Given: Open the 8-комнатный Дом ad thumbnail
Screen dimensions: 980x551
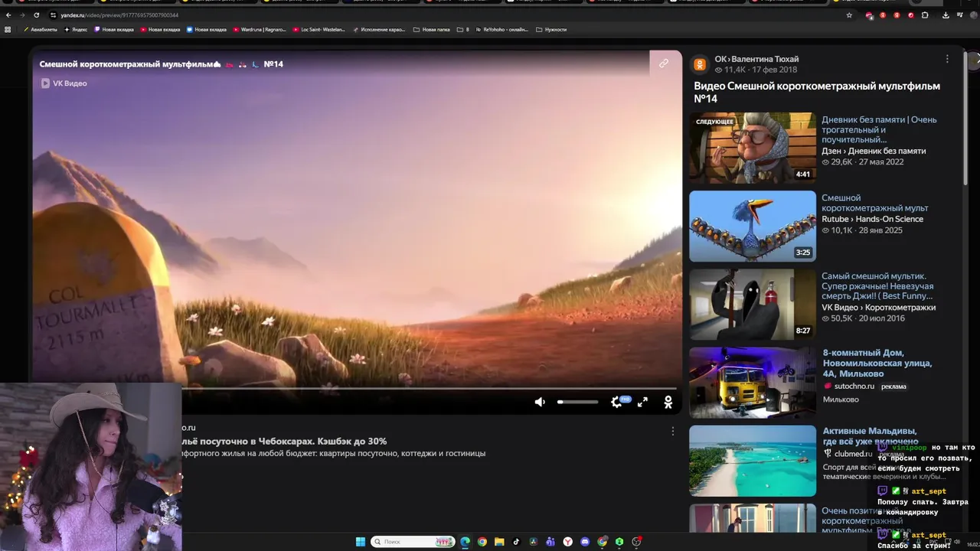Looking at the screenshot, I should pos(753,383).
